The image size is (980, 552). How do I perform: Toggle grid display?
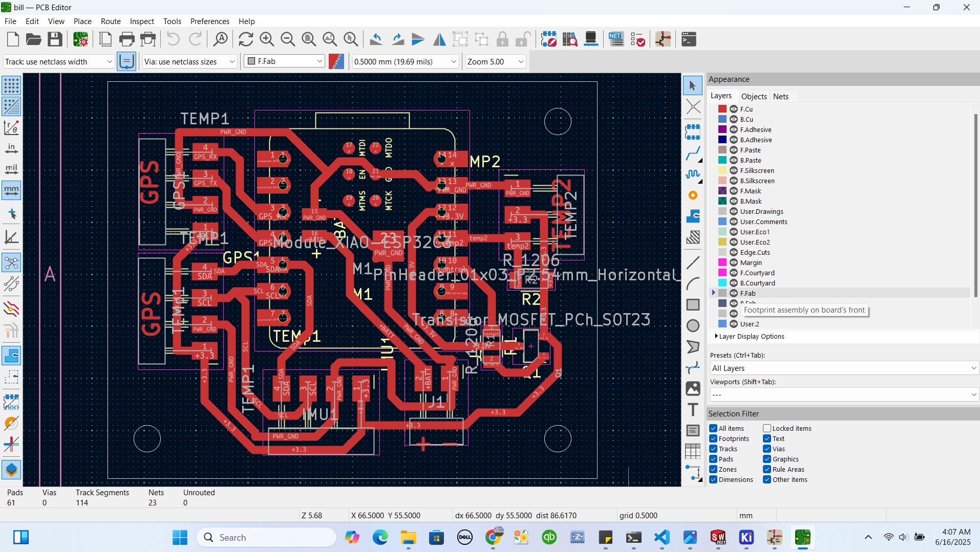coord(11,85)
